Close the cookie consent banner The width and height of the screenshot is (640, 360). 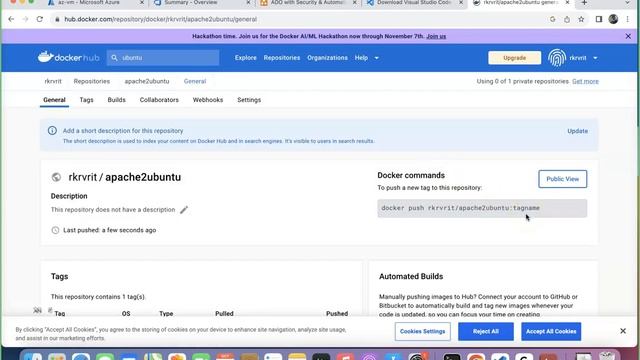tap(623, 331)
